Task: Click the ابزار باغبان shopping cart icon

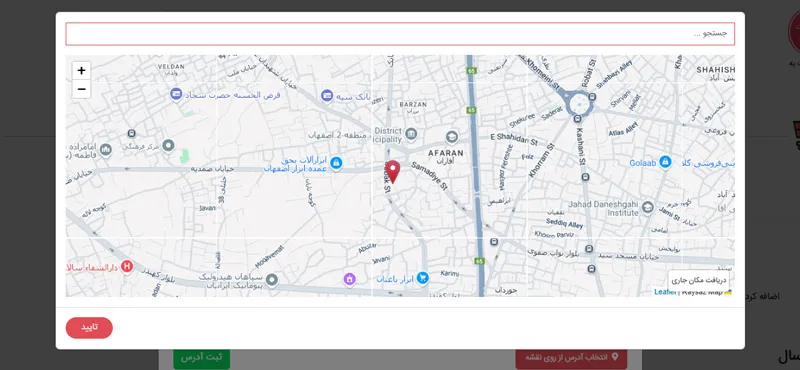Action: pyautogui.click(x=422, y=278)
